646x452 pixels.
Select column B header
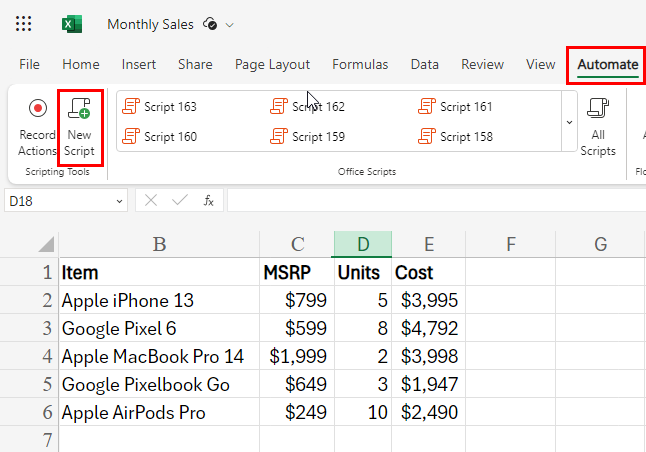159,244
